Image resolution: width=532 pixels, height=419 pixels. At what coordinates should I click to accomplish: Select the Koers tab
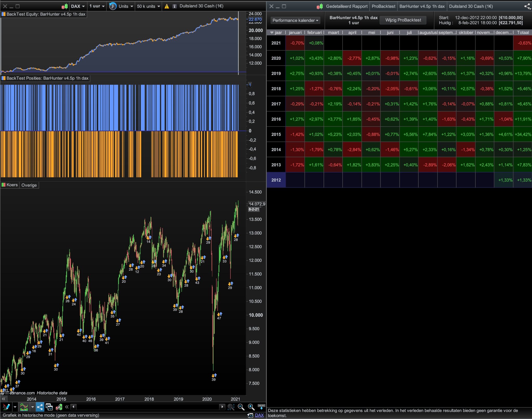10,185
